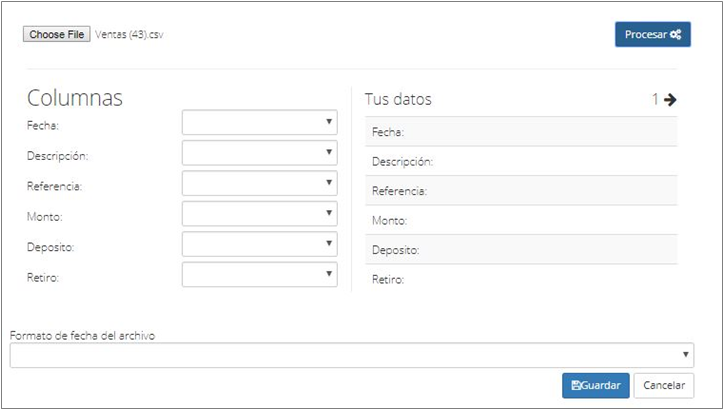Open the Fecha column dropdown
Viewport: 724px width, 410px height.
coord(259,122)
